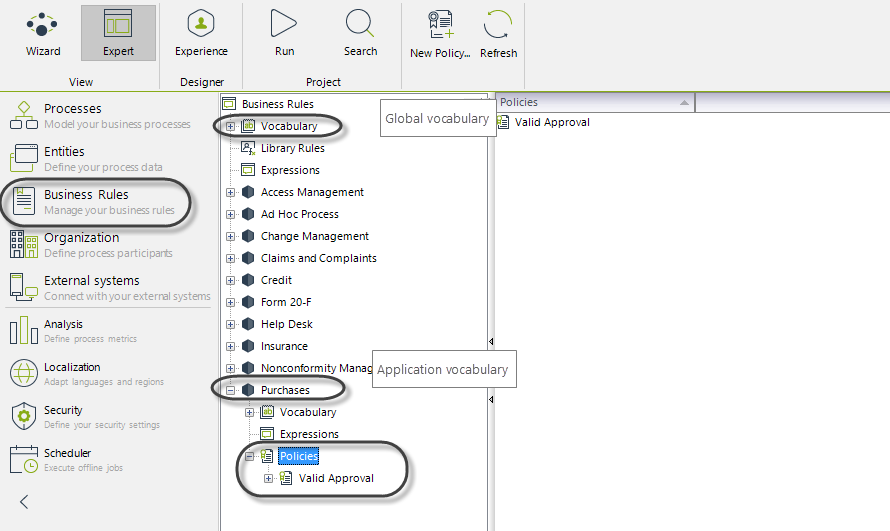Select Nonconformity Management in the tree
This screenshot has width=890, height=531.
pos(316,368)
